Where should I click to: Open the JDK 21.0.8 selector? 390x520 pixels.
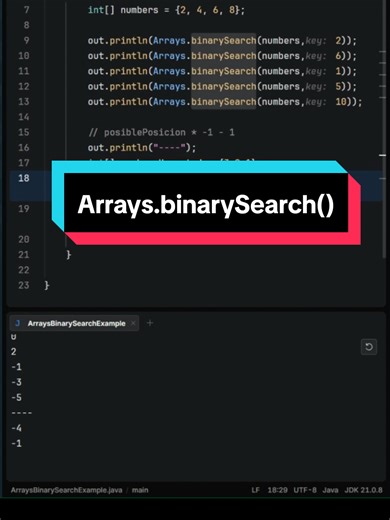(363, 490)
